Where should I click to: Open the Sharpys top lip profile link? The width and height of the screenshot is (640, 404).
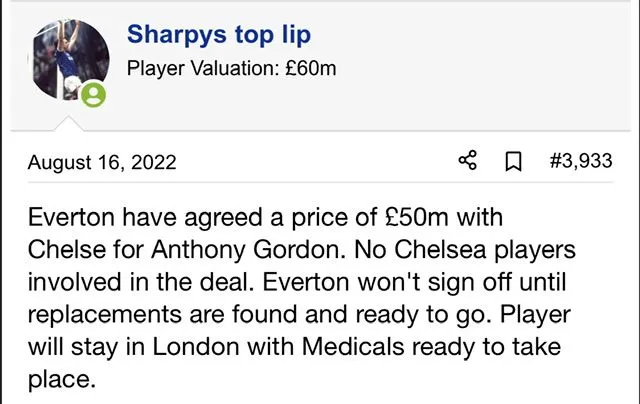pyautogui.click(x=218, y=35)
